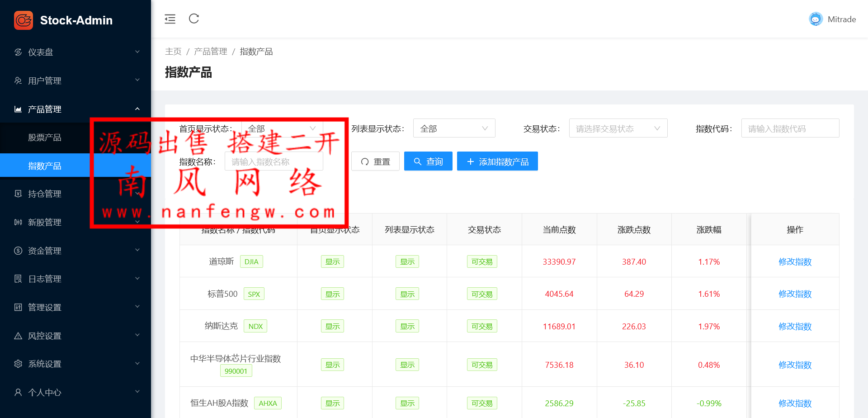Click the dashboard icon beside 仪表盘

pos(18,52)
